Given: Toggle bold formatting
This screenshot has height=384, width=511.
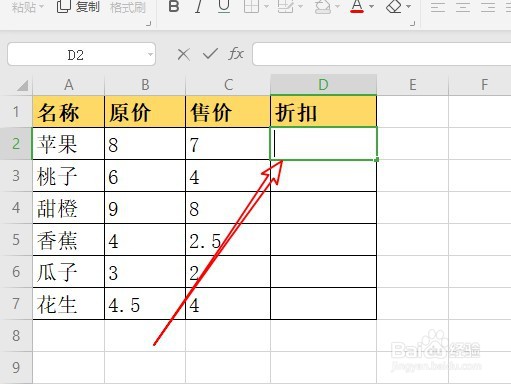Looking at the screenshot, I should coord(174,6).
